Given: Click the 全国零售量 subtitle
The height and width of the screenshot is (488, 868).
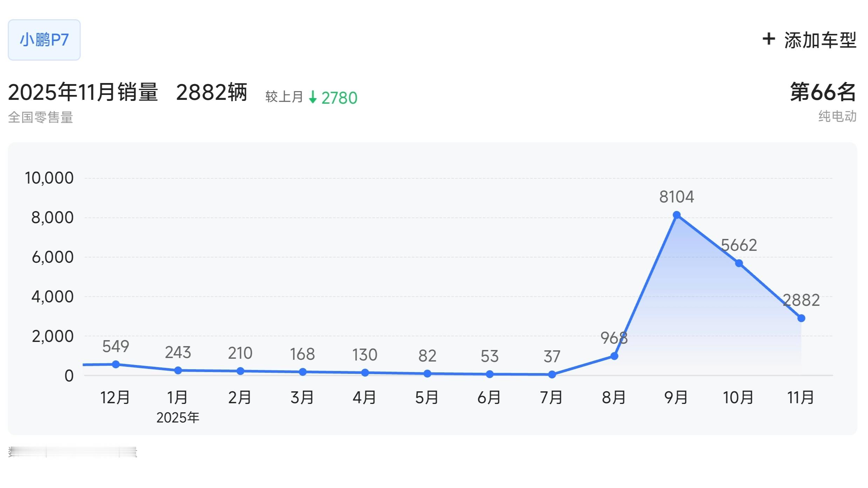Looking at the screenshot, I should (41, 117).
